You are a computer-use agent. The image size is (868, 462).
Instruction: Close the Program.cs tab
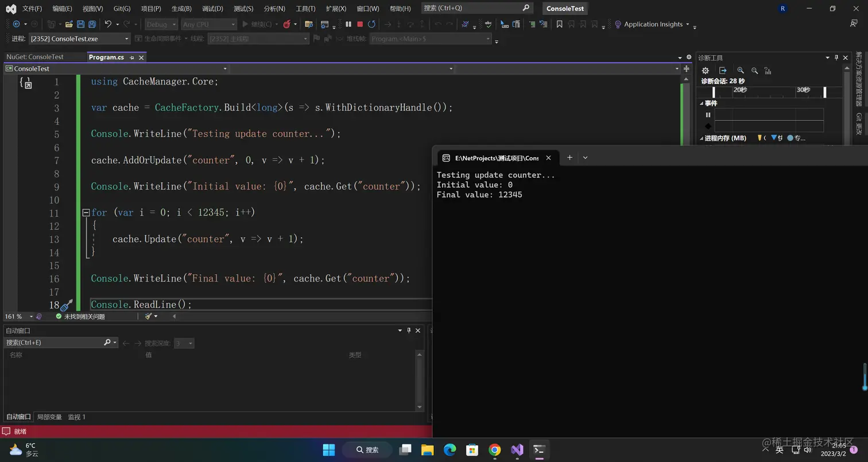(141, 57)
